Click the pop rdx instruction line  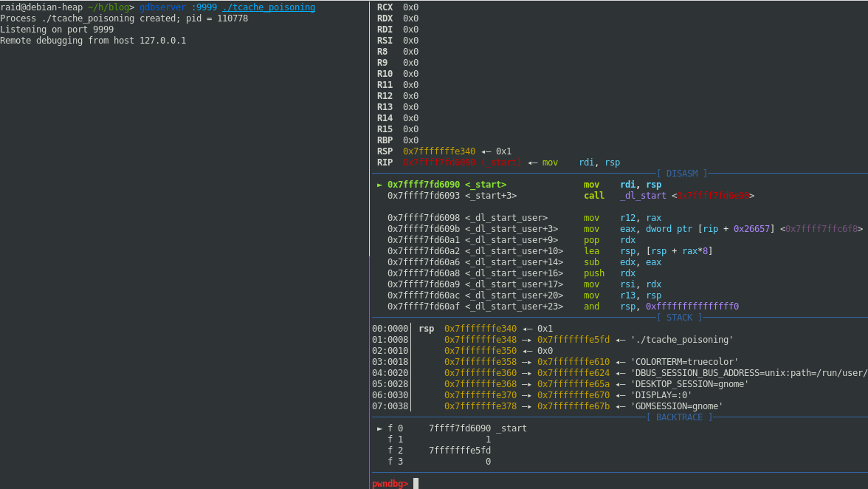tap(512, 240)
